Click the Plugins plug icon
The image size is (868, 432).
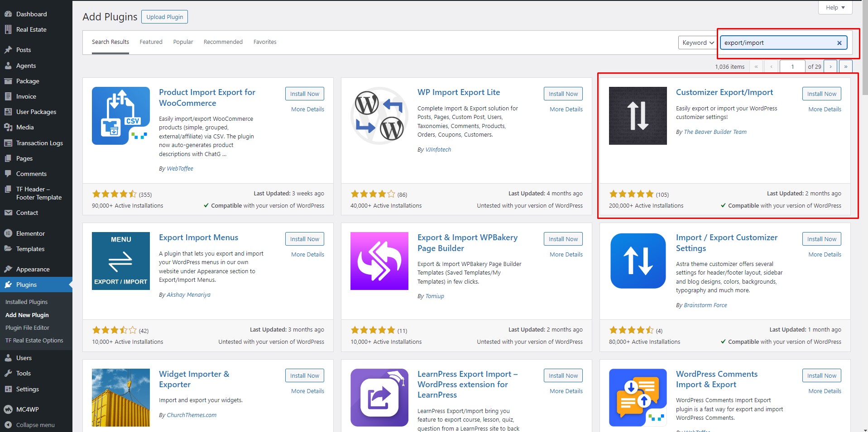tap(8, 285)
